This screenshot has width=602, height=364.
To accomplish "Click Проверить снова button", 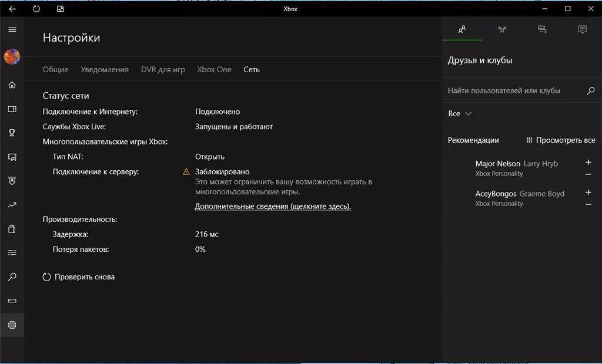I will [x=79, y=277].
